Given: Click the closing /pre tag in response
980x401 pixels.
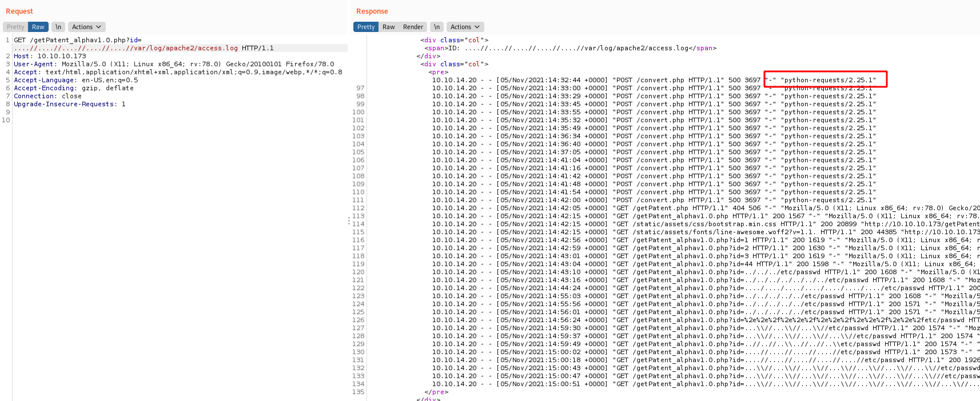Looking at the screenshot, I should [435, 392].
